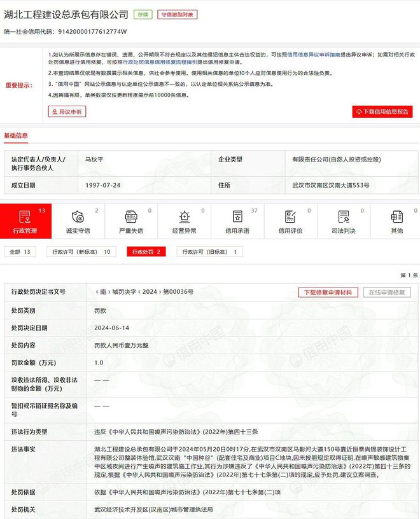Select the 基础信息 section tab
The image size is (420, 519).
coord(16,135)
